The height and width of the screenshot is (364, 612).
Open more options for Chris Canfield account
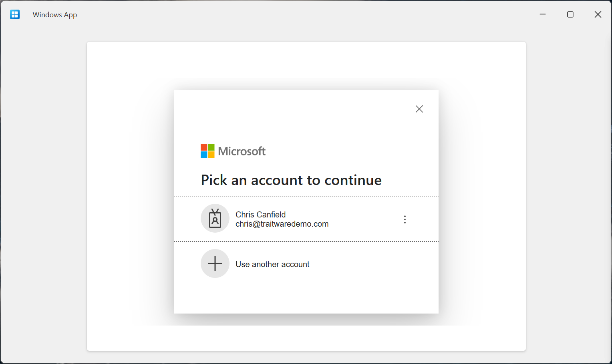click(405, 219)
